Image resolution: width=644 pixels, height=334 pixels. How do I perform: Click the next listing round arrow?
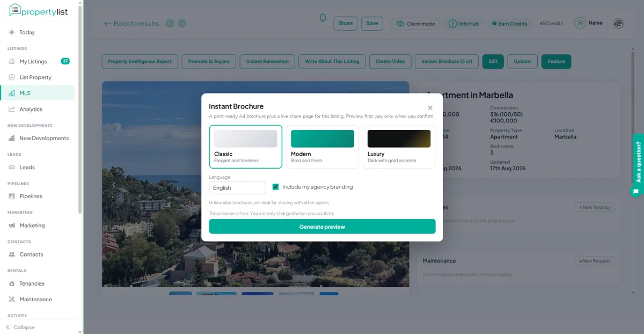click(x=182, y=23)
